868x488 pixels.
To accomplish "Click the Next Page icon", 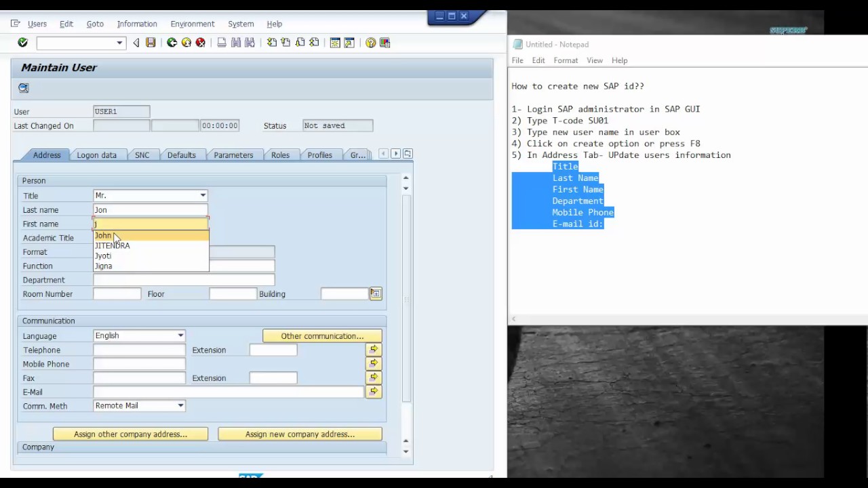I will tap(300, 43).
